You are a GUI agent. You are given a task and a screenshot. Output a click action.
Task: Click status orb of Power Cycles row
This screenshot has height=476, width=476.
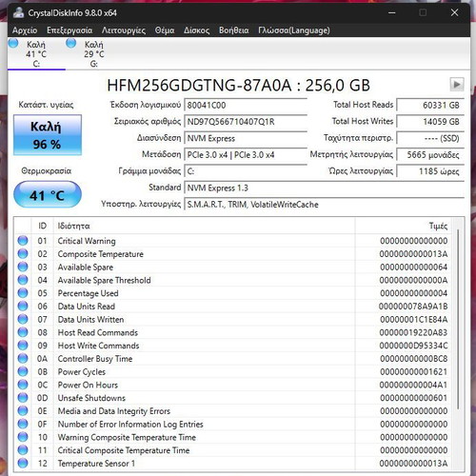(x=23, y=371)
